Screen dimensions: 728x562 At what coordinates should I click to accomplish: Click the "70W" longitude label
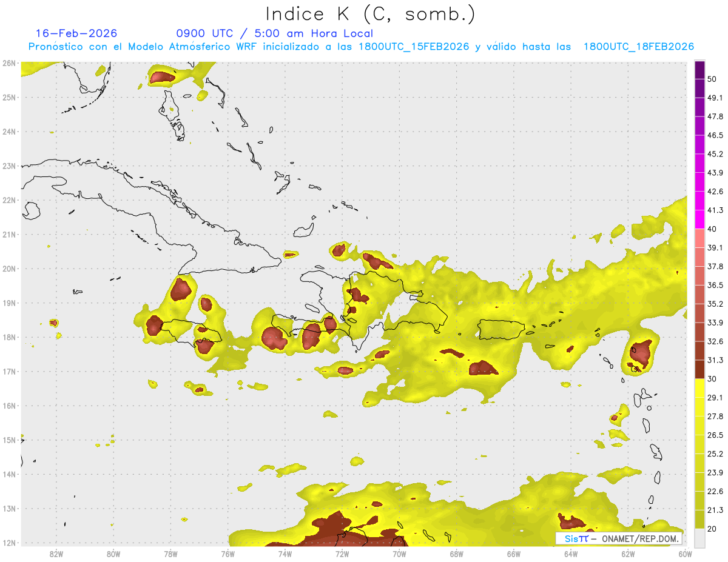pyautogui.click(x=399, y=554)
